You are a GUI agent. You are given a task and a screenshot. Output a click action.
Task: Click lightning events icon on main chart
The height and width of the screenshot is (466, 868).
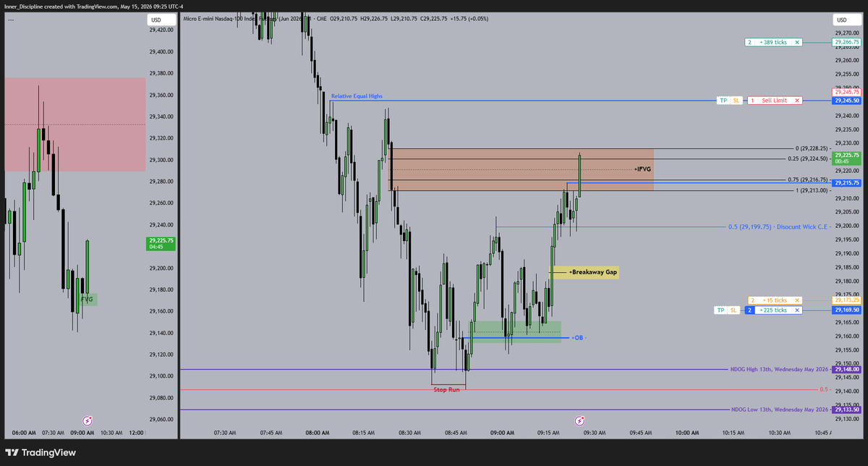pyautogui.click(x=579, y=420)
